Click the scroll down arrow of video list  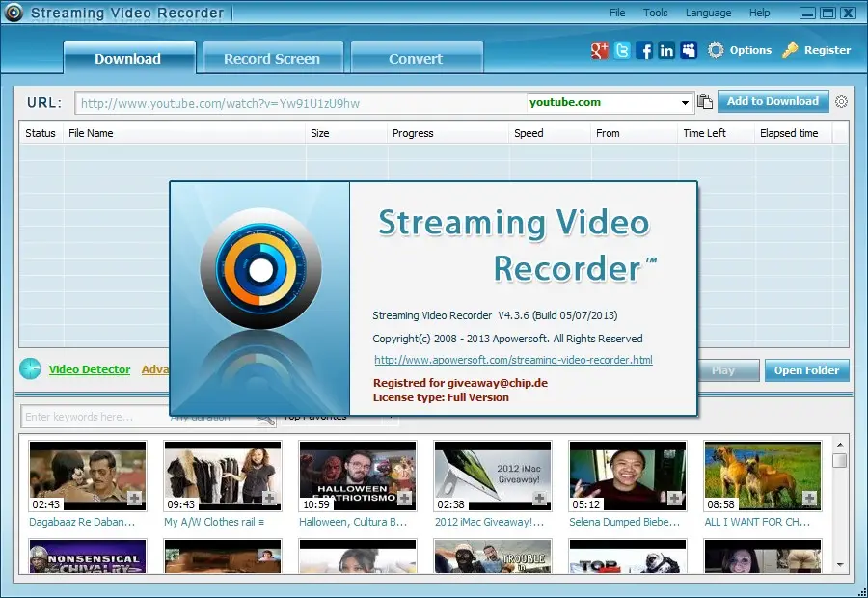pyautogui.click(x=840, y=565)
